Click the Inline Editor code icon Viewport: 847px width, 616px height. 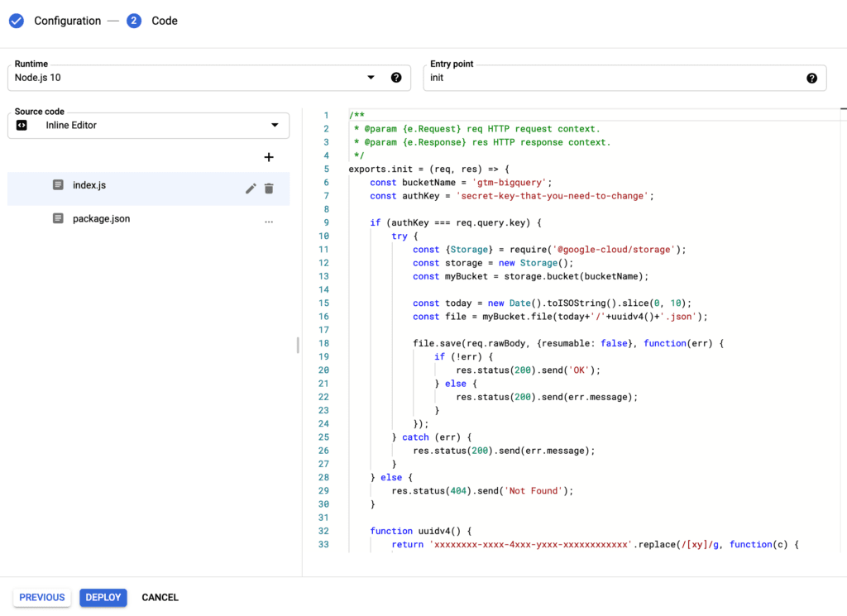coord(22,125)
